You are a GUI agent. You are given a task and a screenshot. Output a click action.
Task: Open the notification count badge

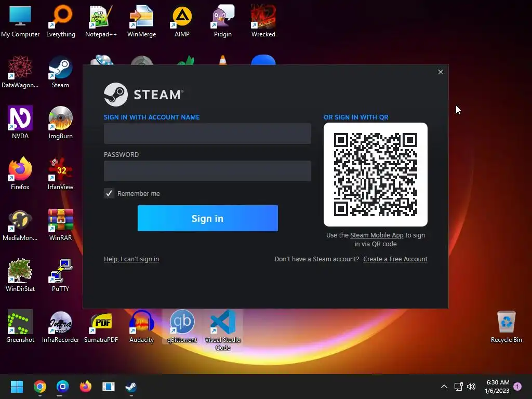[517, 387]
